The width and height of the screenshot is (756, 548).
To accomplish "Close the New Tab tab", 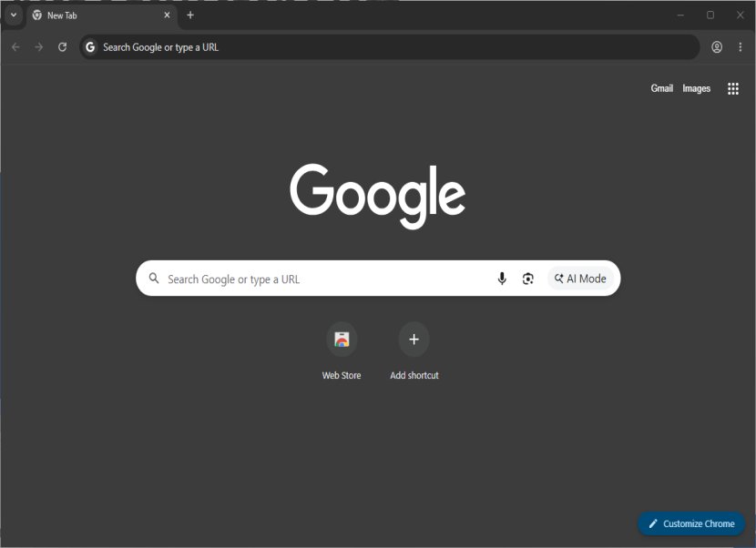I will click(x=167, y=15).
